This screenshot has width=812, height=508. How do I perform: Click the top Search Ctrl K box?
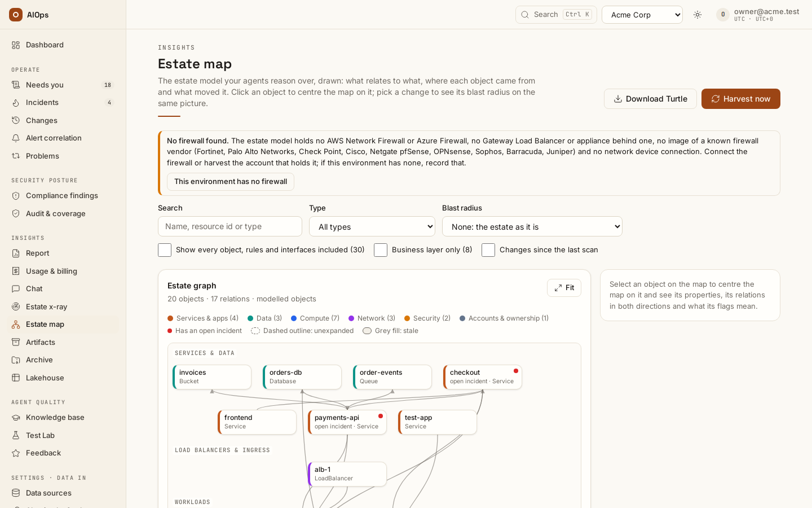pos(556,15)
